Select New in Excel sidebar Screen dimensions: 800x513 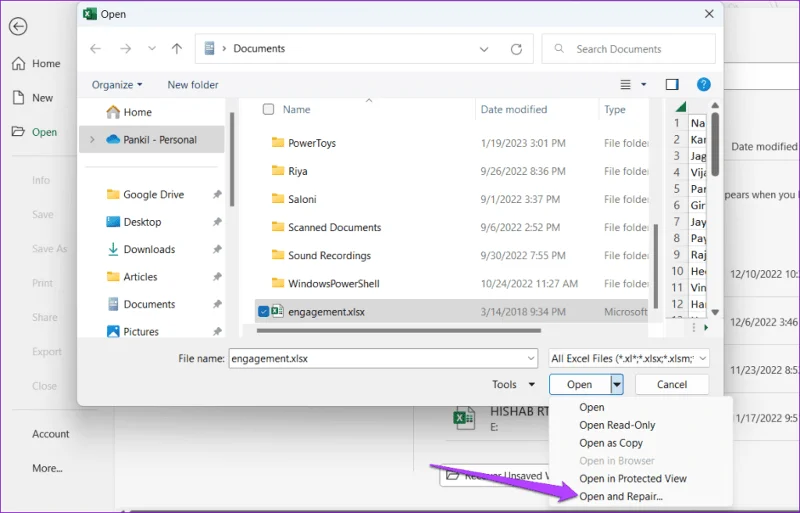[x=33, y=97]
